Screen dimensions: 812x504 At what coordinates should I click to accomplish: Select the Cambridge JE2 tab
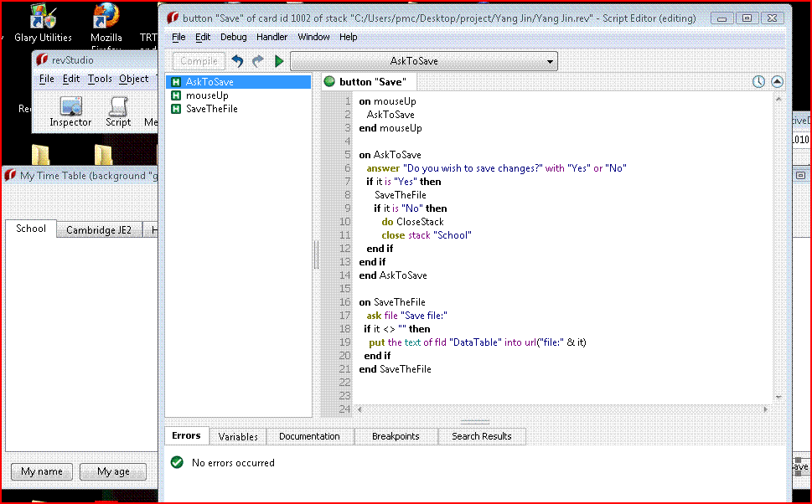99,229
